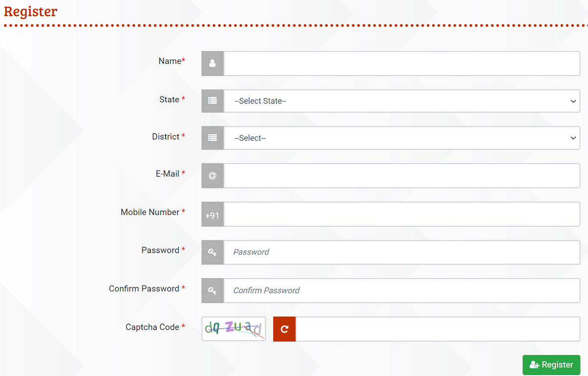Click the person icon beside Name field
Image resolution: width=588 pixels, height=376 pixels.
[212, 64]
